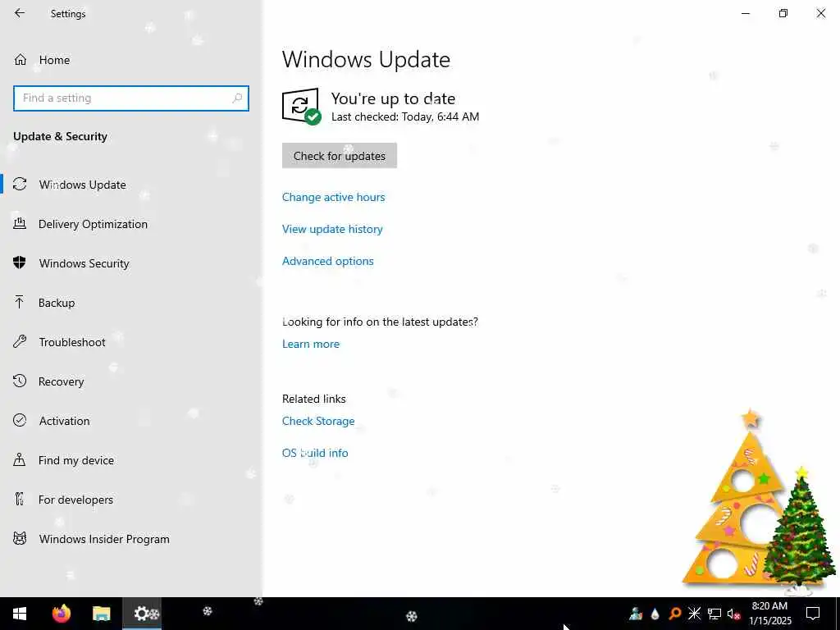Click the update status sync icon
Viewport: 840px width, 630px height.
click(302, 106)
